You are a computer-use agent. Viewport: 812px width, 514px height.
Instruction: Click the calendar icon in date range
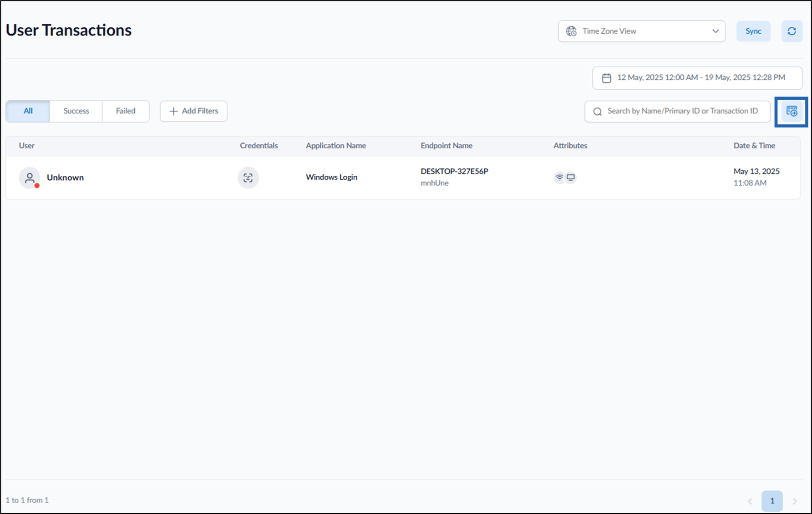[x=606, y=78]
